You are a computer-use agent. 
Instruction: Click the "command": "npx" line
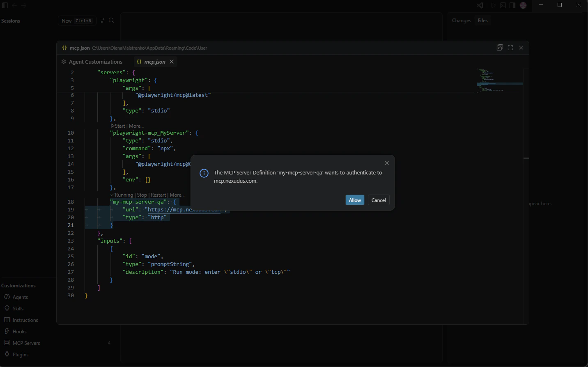pos(149,148)
